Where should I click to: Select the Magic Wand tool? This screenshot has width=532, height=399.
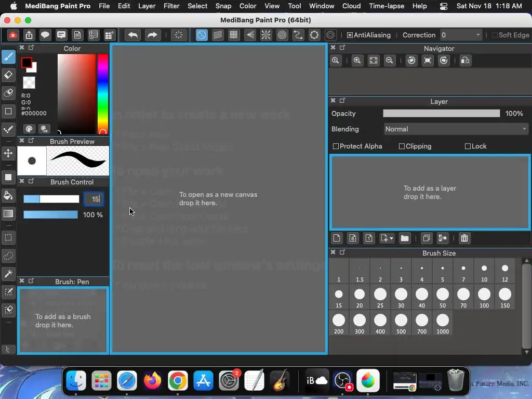[8, 273]
